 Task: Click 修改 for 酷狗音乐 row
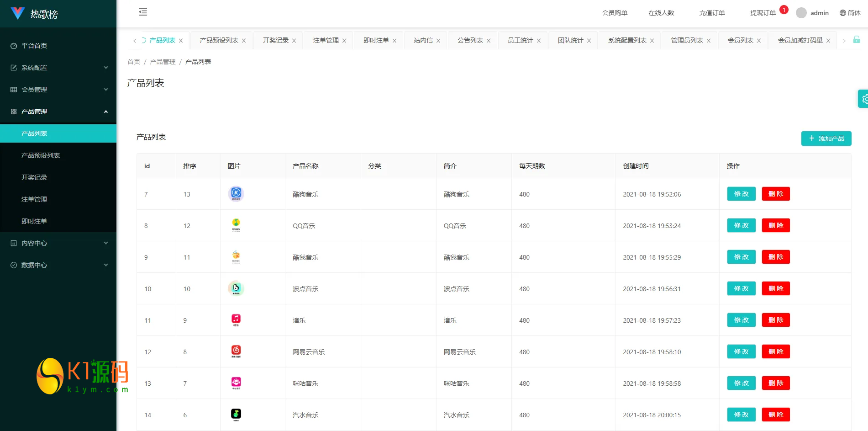(x=741, y=194)
